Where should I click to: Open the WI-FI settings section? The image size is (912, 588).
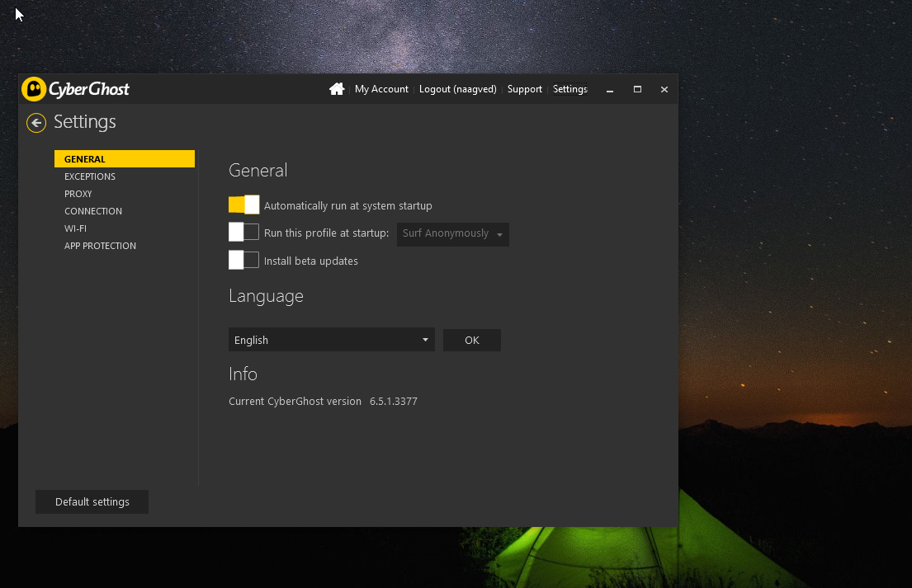tap(75, 229)
